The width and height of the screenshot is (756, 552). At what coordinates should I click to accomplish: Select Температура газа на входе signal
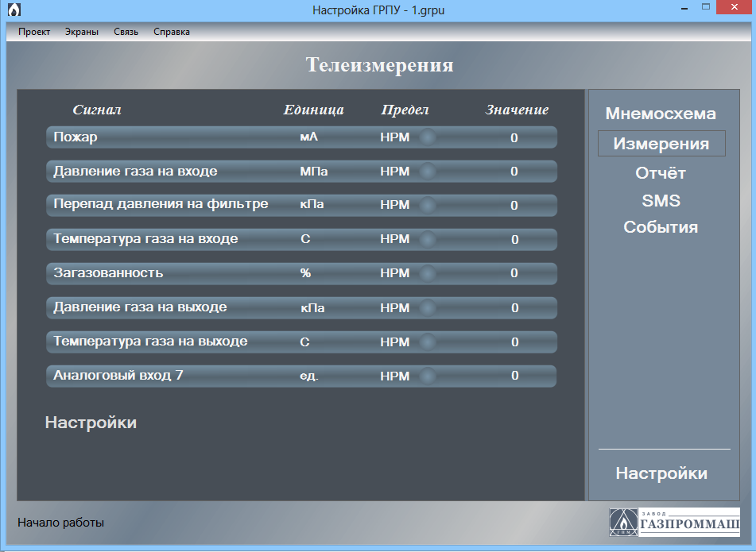302,239
